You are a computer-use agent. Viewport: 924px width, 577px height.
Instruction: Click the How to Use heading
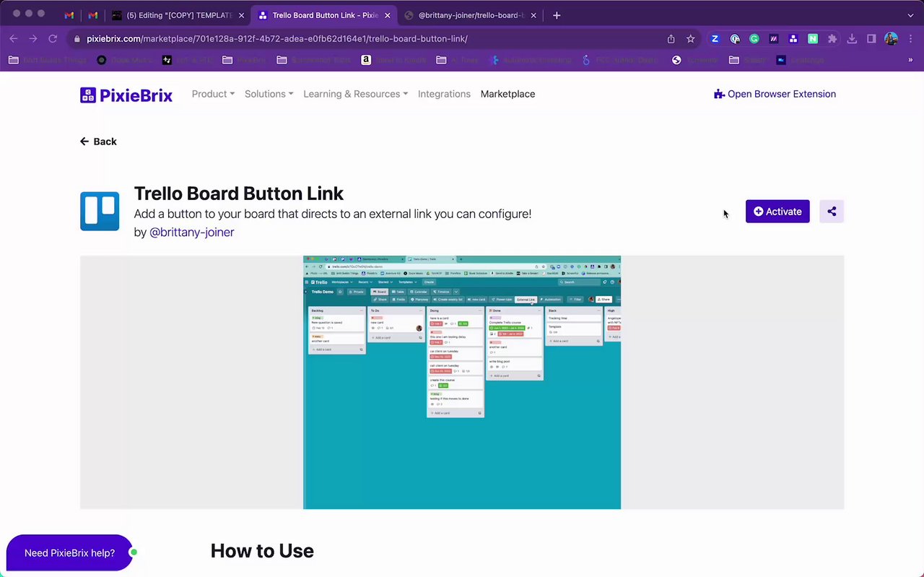point(262,551)
